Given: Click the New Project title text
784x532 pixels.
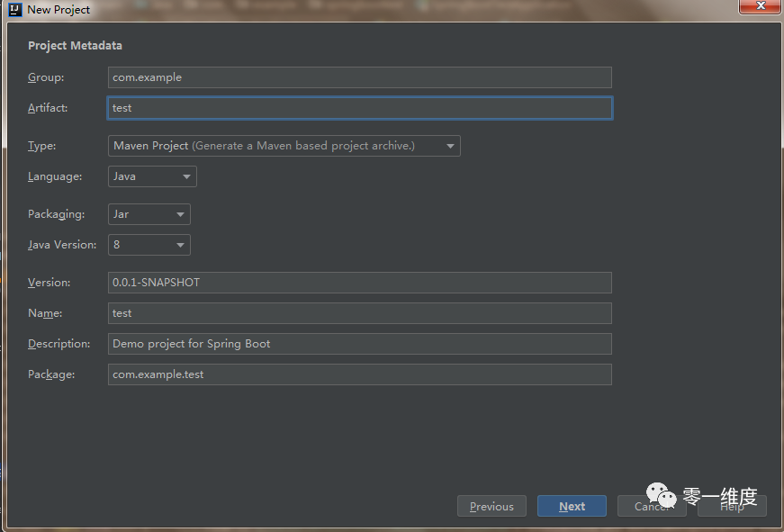Looking at the screenshot, I should 59,10.
